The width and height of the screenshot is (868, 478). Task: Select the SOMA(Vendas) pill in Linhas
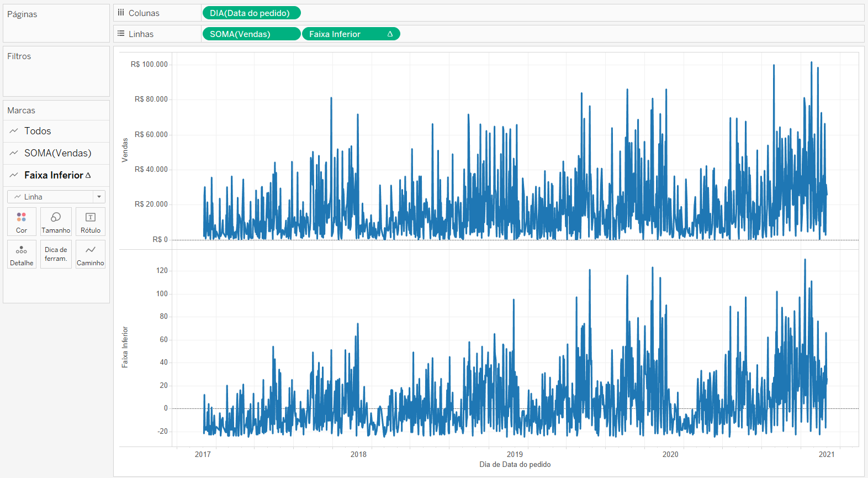point(252,34)
